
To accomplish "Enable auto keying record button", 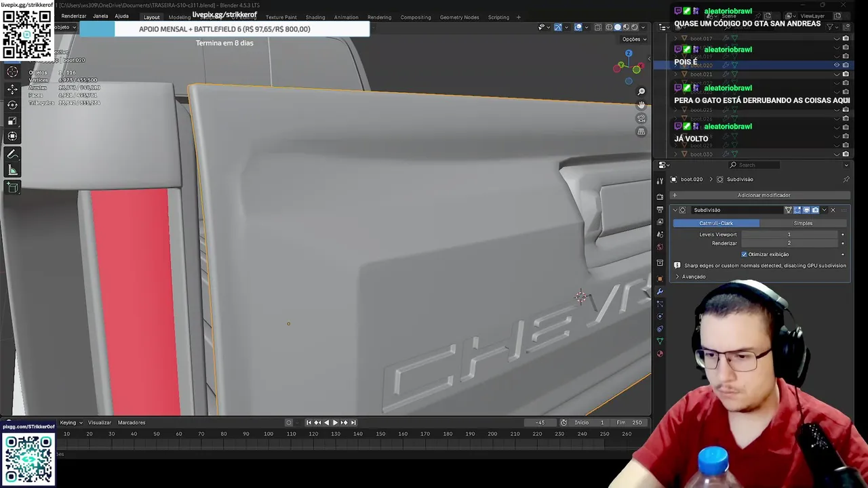I will coord(289,422).
